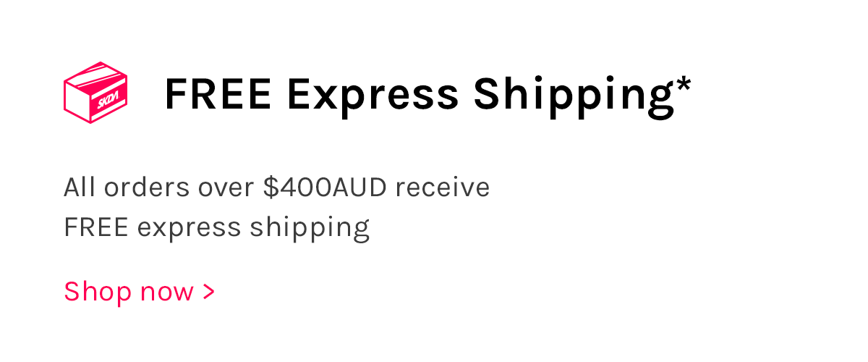
Task: Click the word now in the link
Action: [166, 292]
